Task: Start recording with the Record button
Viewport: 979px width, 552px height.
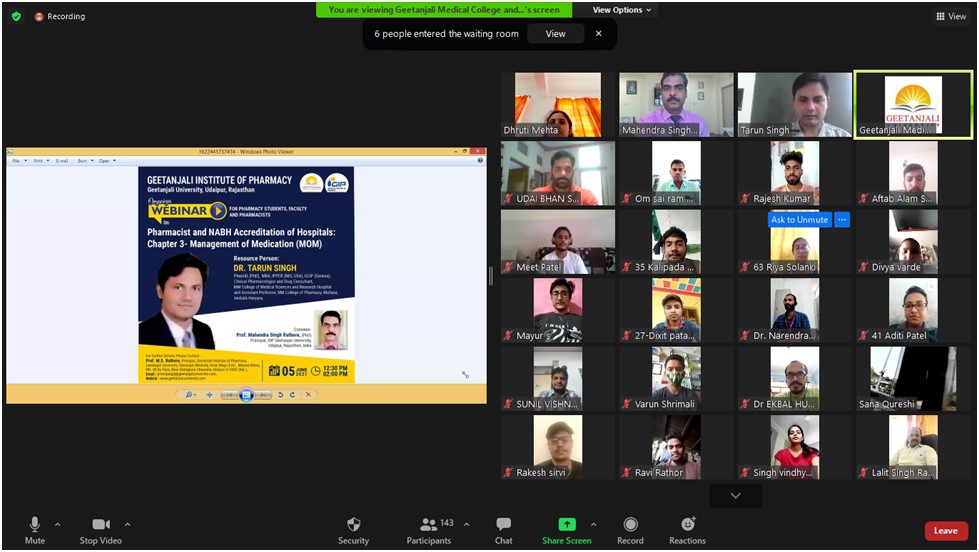Action: [x=631, y=531]
